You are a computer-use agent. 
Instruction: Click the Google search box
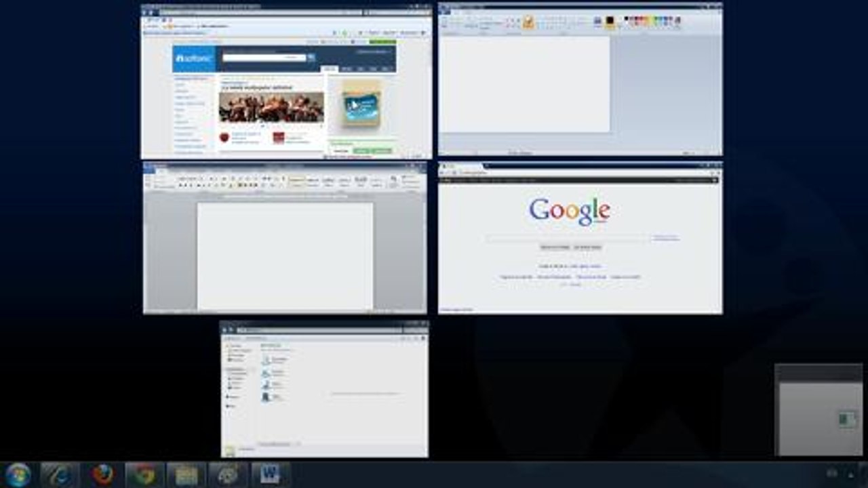(x=568, y=238)
